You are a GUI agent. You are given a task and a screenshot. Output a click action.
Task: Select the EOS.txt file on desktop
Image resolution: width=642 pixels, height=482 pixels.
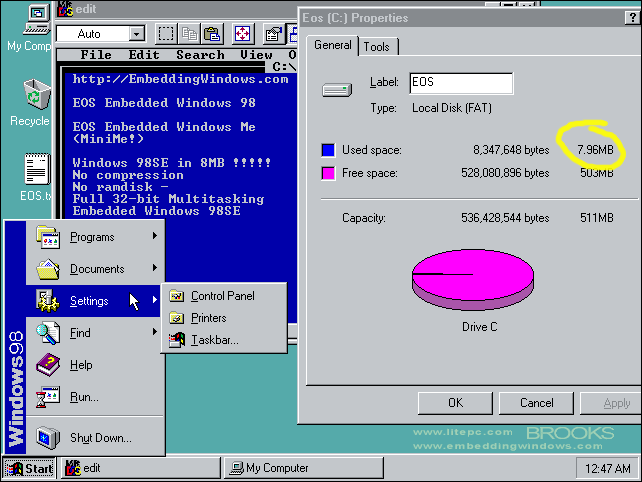(x=34, y=177)
